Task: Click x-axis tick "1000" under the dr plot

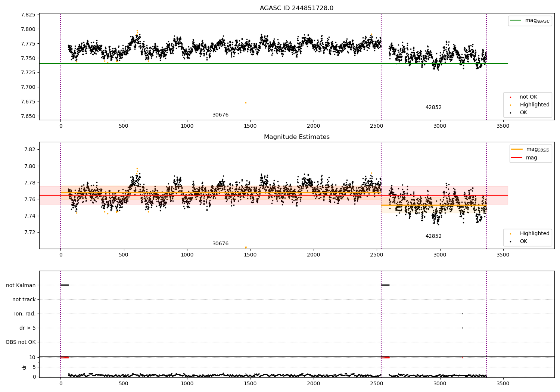Action: pos(187,383)
